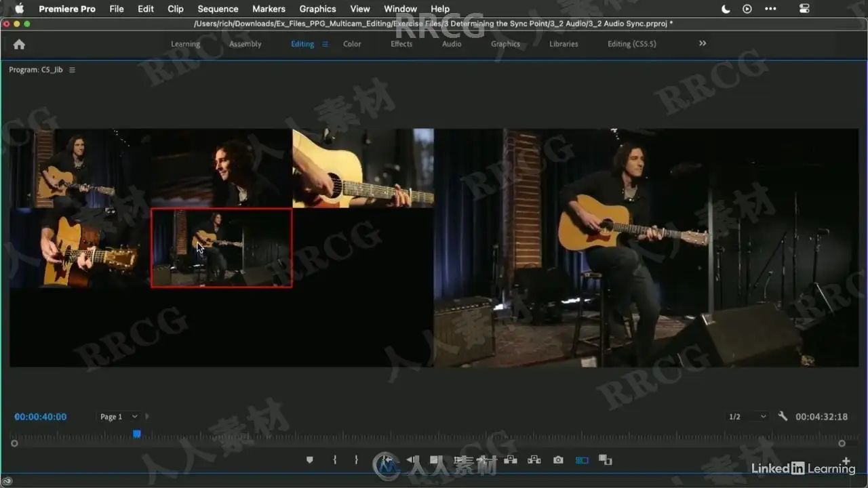Open playback resolution 1/2 dropdown
Image resolution: width=868 pixels, height=488 pixels.
coord(747,417)
